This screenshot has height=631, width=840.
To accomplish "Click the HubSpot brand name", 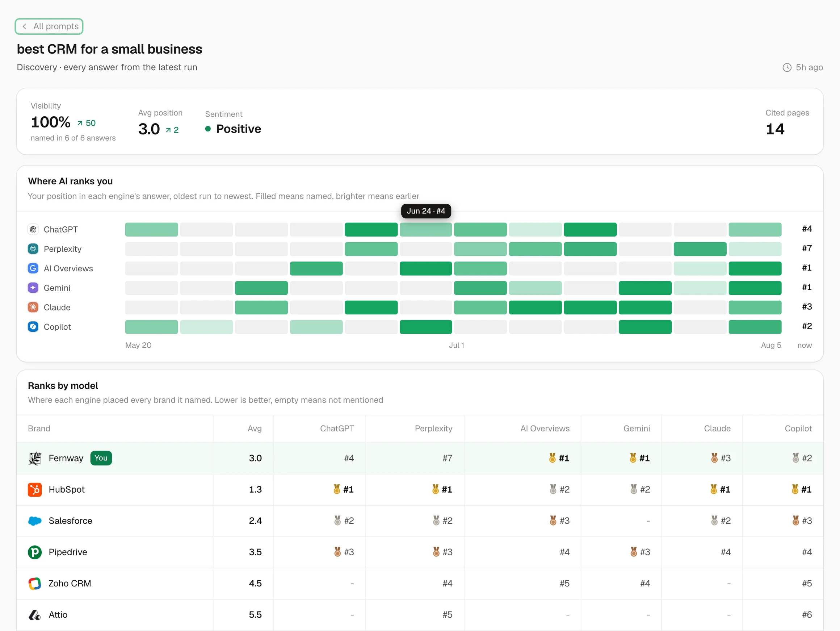I will (67, 489).
